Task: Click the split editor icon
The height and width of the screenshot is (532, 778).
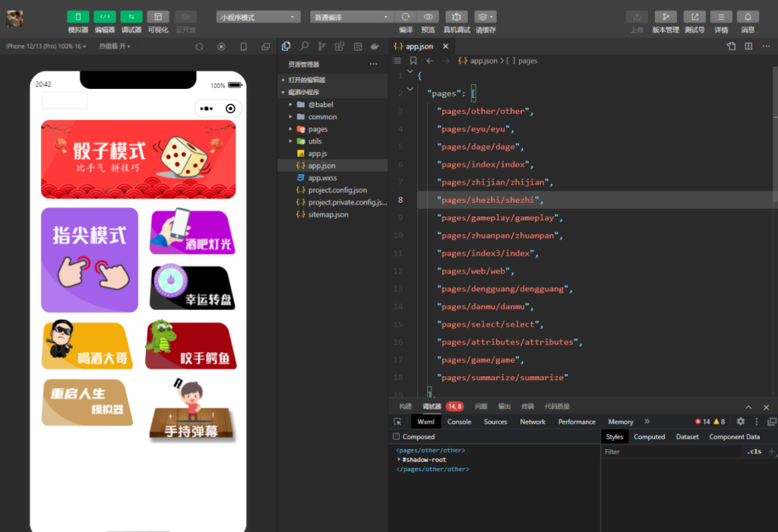Action: click(748, 46)
